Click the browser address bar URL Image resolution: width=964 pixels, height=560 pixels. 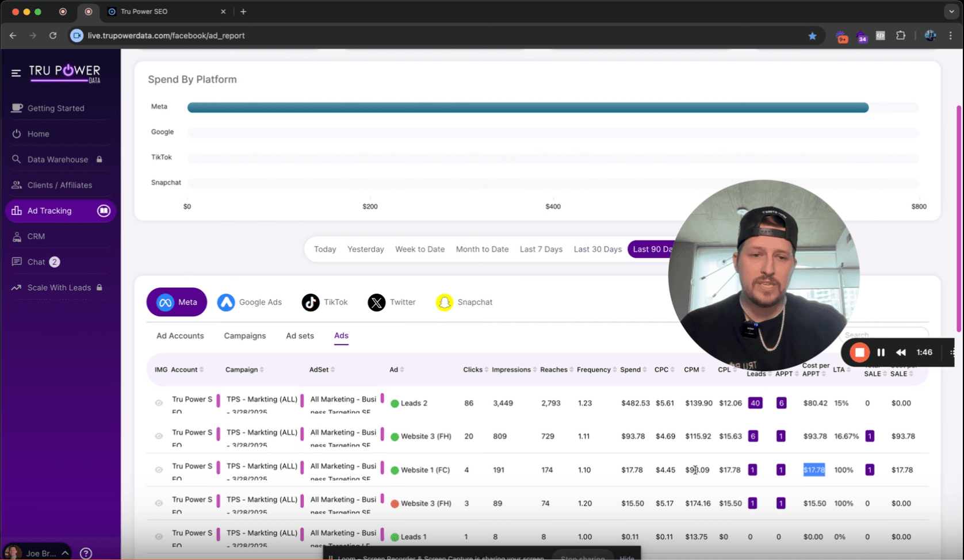pos(166,36)
